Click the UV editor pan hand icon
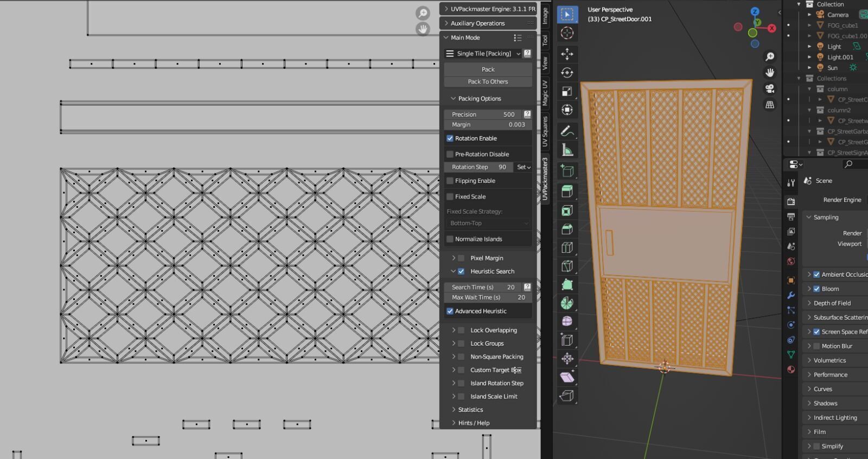Viewport: 868px width, 459px height. click(x=423, y=29)
